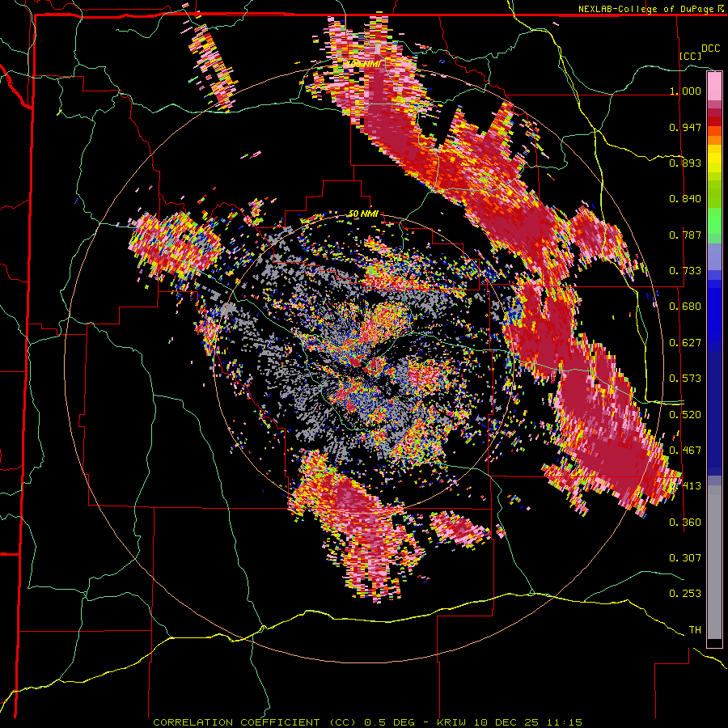Click the 100 NMI range ring label

(x=363, y=64)
